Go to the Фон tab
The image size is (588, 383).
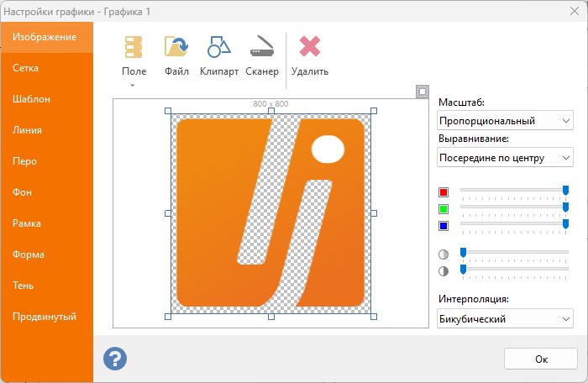[x=46, y=192]
